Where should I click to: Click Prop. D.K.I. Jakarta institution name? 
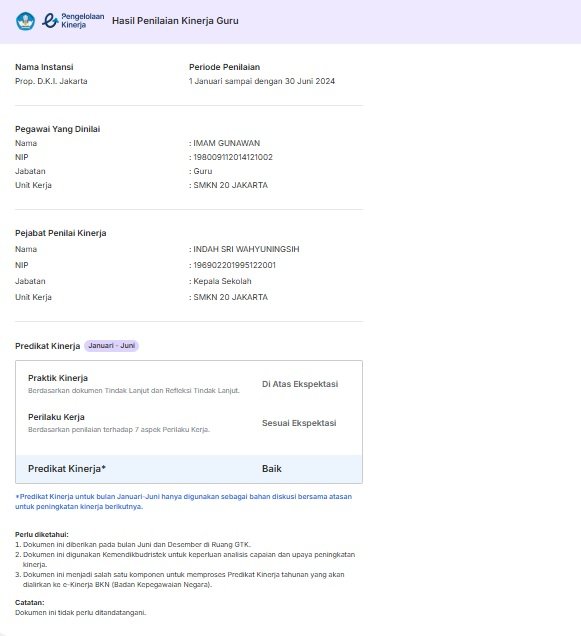[51, 81]
